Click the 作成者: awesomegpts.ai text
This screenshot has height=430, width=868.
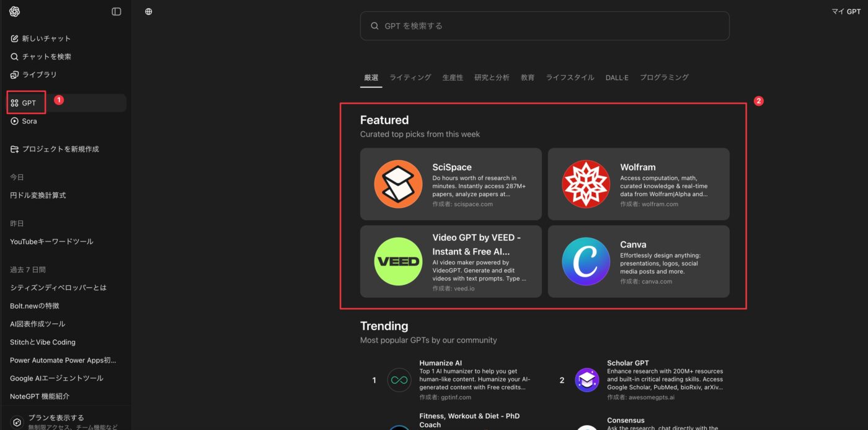coord(640,397)
